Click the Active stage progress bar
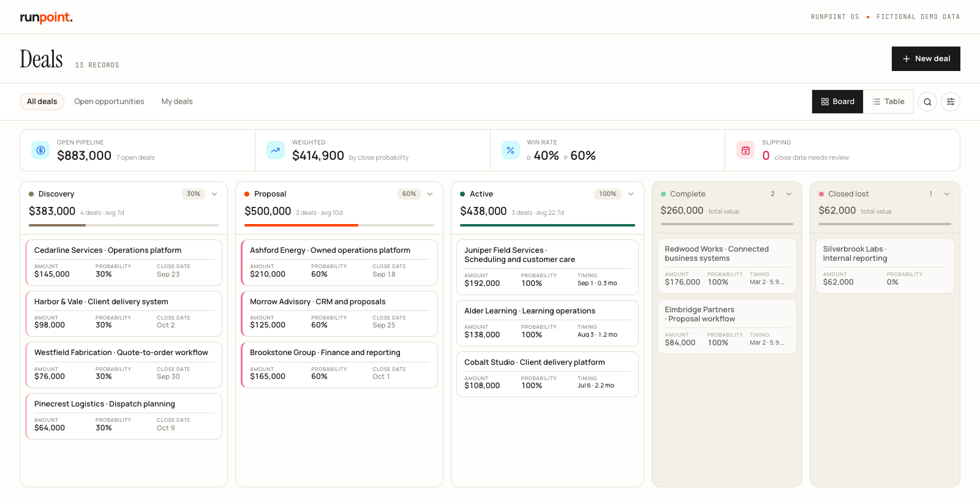This screenshot has height=502, width=980. pyautogui.click(x=548, y=225)
